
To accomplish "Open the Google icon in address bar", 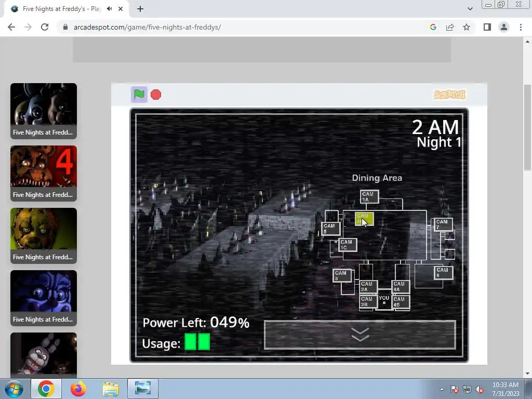I will [x=433, y=27].
